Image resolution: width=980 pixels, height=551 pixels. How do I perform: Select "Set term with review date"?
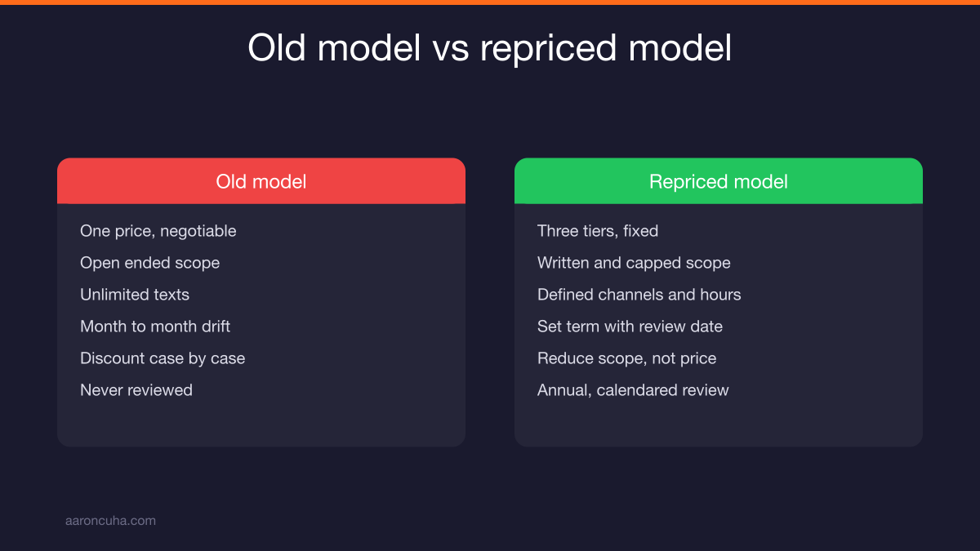630,327
